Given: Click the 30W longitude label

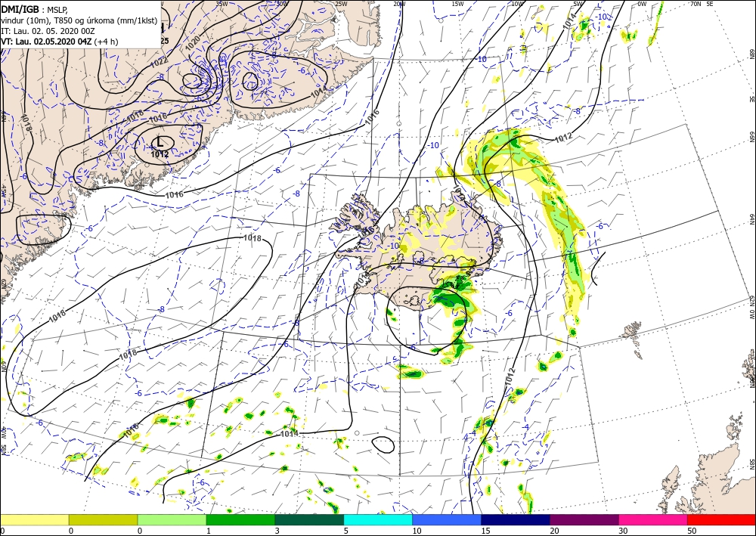Looking at the screenshot, I should [281, 4].
